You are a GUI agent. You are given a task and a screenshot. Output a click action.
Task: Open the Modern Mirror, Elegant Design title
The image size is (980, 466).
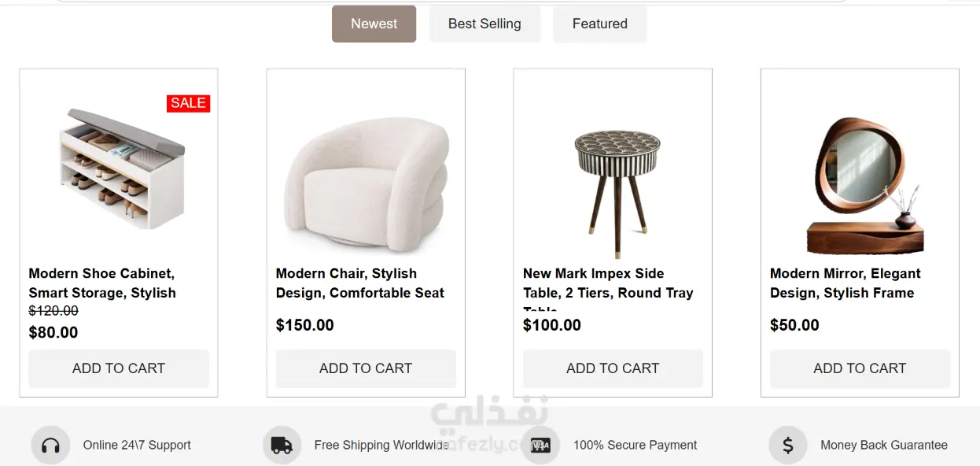click(845, 283)
